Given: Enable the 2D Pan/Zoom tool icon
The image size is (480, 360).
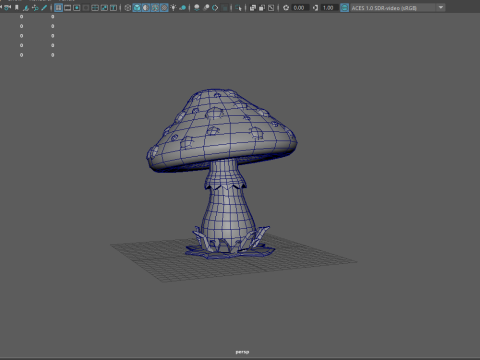Looking at the screenshot, I should [35, 7].
